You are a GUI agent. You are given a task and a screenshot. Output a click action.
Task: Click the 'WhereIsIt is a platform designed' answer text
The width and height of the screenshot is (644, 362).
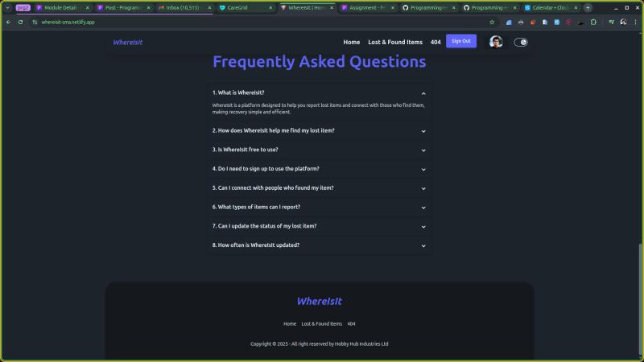click(x=318, y=109)
